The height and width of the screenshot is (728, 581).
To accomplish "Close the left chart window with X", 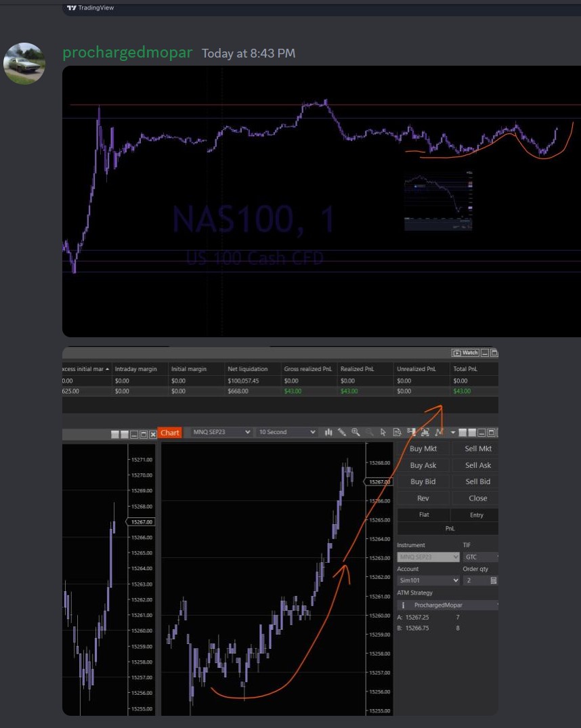I will (x=153, y=435).
